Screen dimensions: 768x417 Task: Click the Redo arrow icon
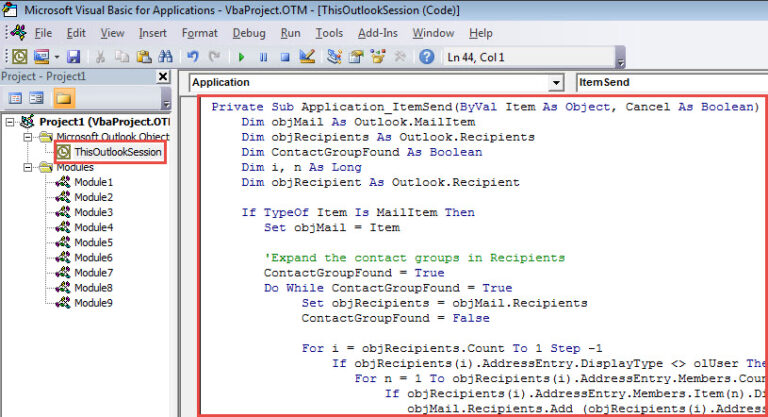[x=214, y=57]
